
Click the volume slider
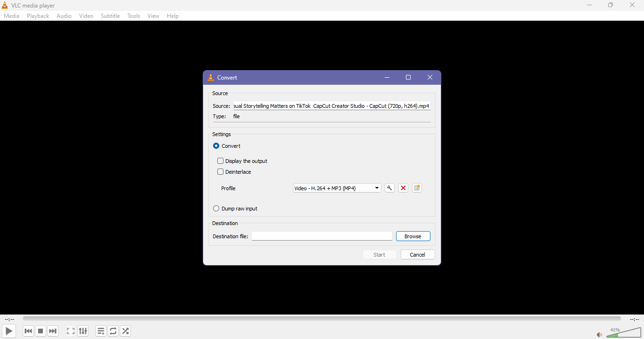tap(624, 332)
